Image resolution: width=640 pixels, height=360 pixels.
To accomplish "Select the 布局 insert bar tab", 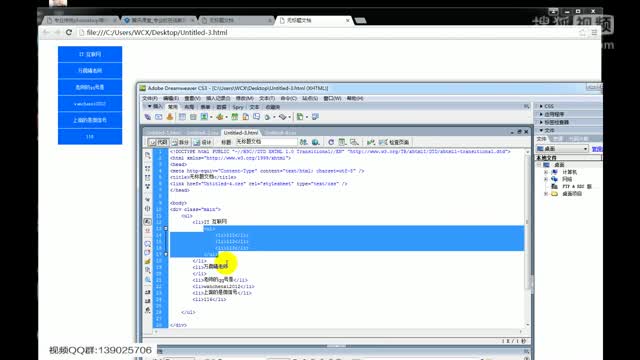I will [x=189, y=107].
